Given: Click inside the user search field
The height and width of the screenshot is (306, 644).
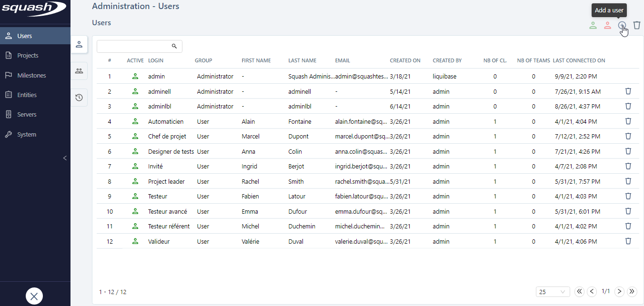Looking at the screenshot, I should coord(133,46).
